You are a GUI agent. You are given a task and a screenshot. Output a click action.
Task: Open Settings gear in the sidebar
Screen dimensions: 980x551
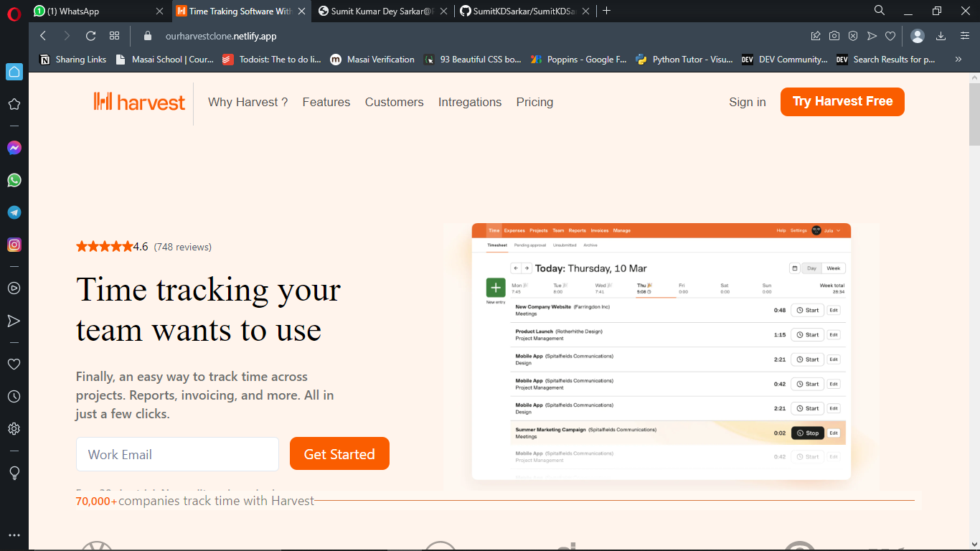(14, 429)
